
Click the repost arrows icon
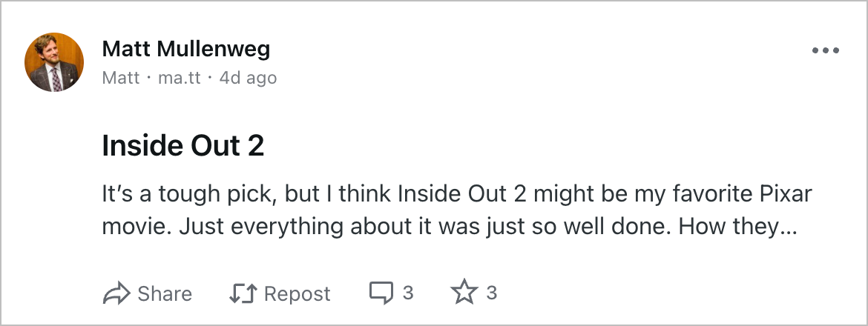click(x=242, y=293)
